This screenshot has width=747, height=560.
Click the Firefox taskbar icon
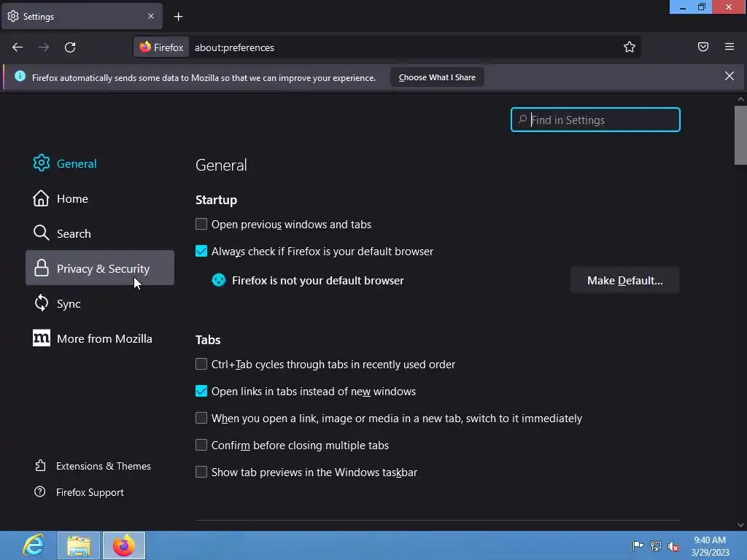(x=124, y=545)
